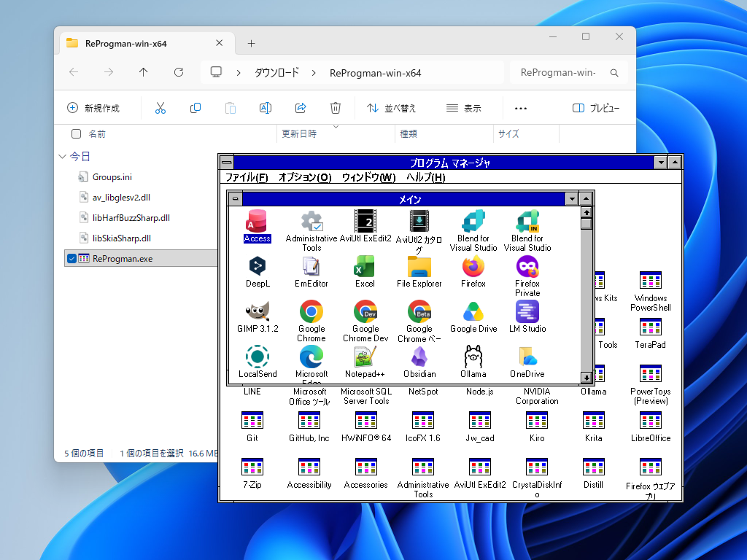Open Administrative Tools in the メイン group

tap(311, 231)
